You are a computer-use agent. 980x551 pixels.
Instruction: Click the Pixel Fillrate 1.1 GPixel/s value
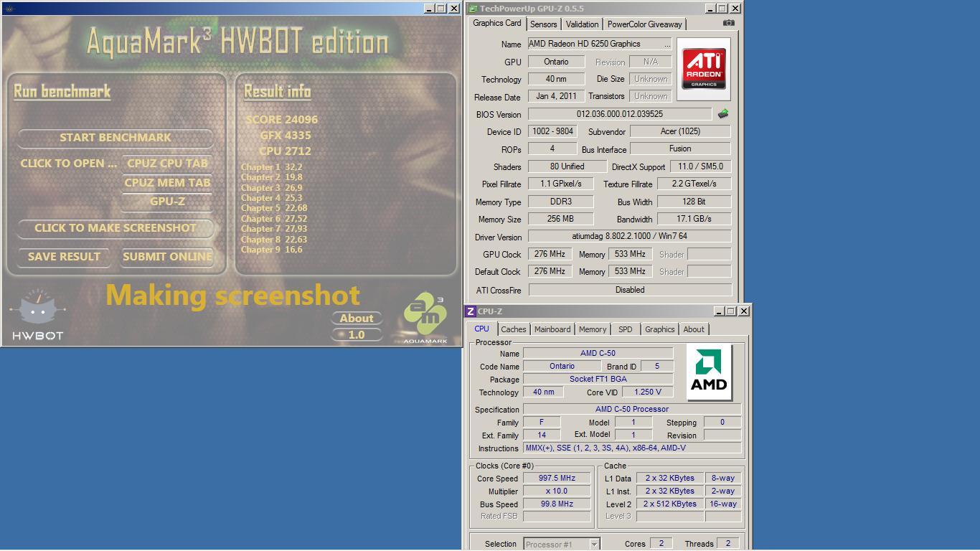(560, 184)
